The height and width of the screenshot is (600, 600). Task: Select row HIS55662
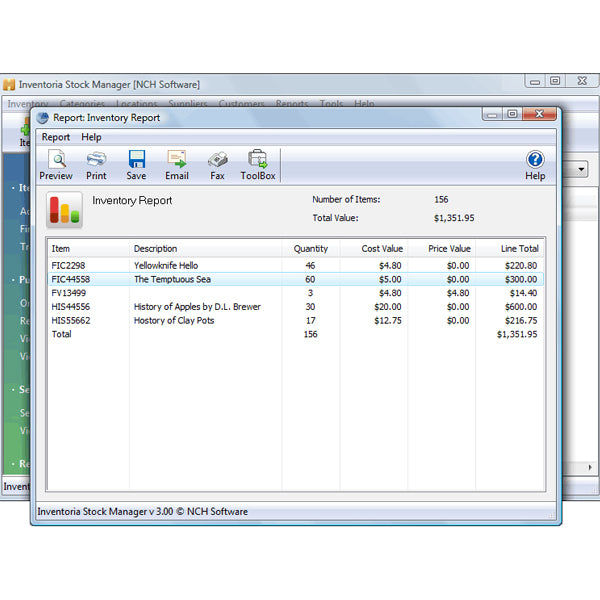click(x=295, y=321)
